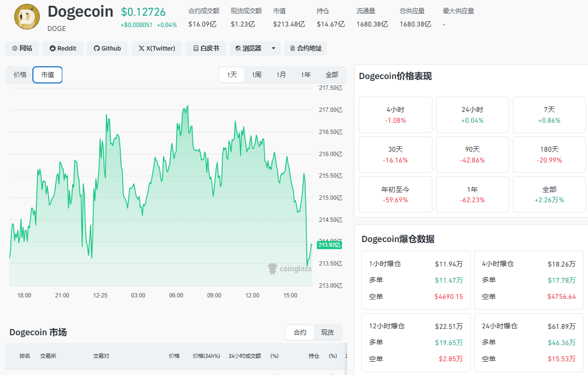This screenshot has width=588, height=375.
Task: Select the 1周 chart range
Action: pyautogui.click(x=257, y=75)
